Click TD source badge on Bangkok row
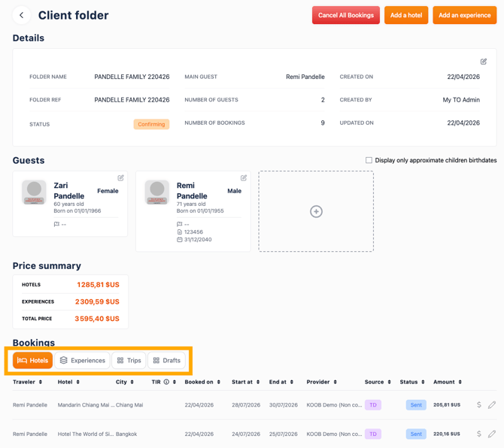This screenshot has width=504, height=448. [373, 434]
